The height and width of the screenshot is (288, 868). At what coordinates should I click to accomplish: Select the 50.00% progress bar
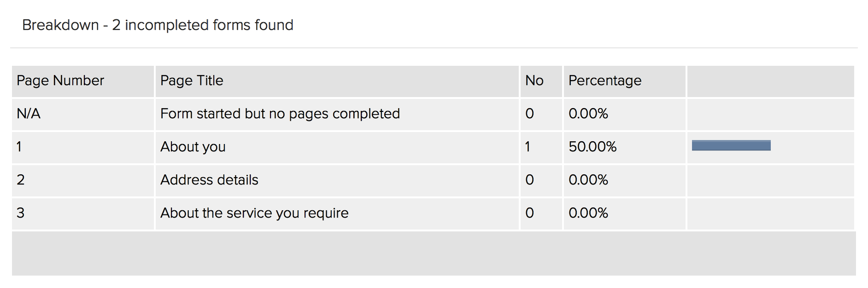coord(731,146)
